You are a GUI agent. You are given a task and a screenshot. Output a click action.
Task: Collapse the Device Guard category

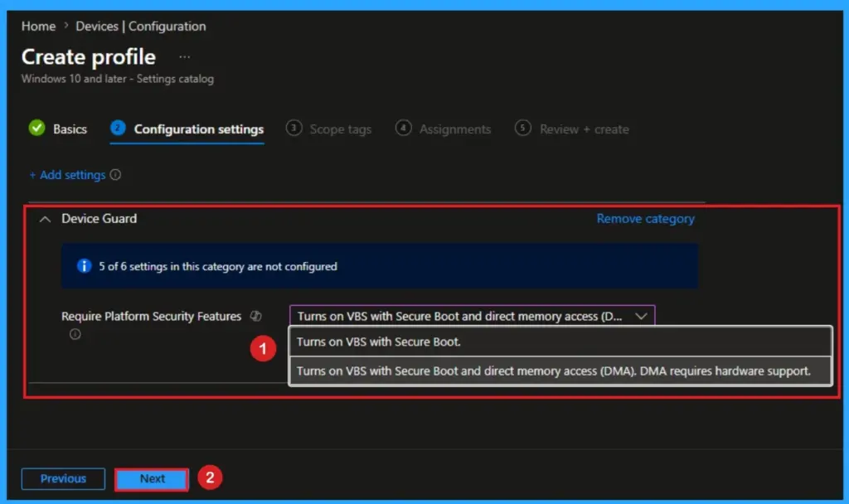point(46,219)
